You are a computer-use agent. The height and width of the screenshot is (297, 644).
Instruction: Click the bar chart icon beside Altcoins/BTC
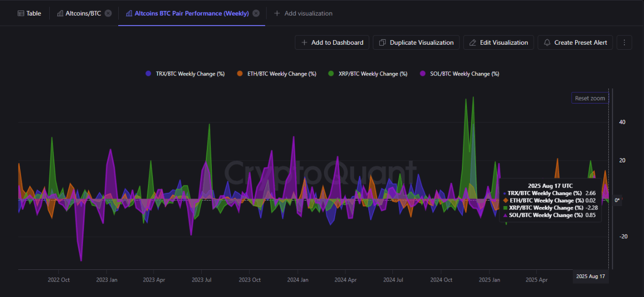point(60,14)
